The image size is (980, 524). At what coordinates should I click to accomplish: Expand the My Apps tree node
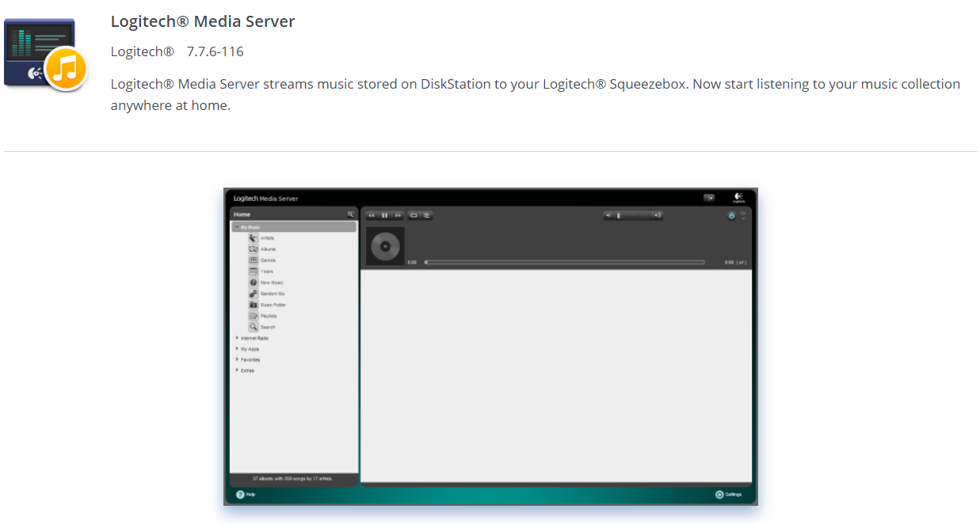click(237, 349)
